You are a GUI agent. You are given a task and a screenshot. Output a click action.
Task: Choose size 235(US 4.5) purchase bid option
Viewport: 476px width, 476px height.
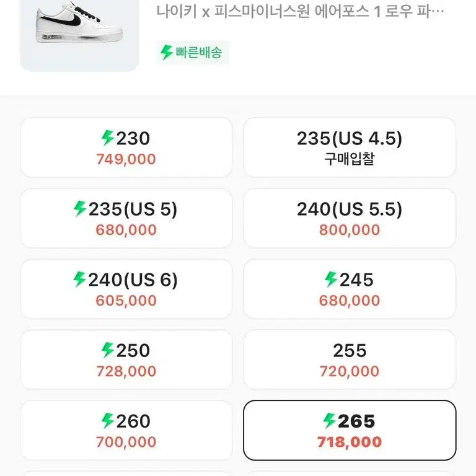(350, 148)
